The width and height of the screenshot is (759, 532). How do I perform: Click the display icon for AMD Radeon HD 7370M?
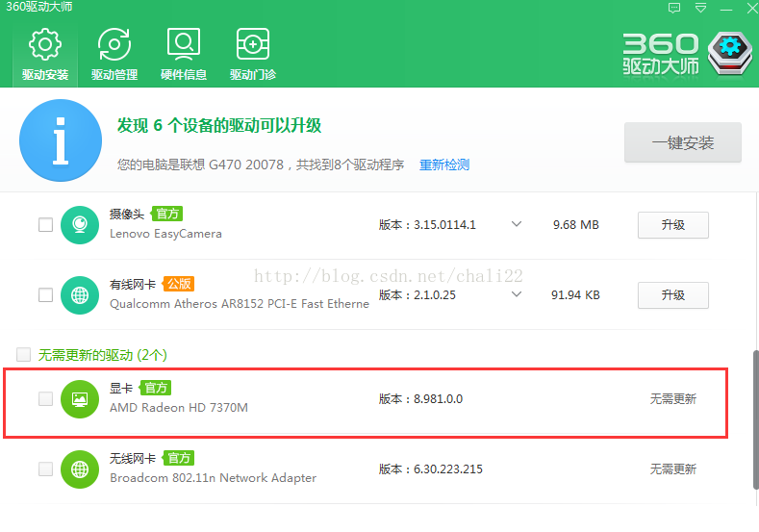80,399
